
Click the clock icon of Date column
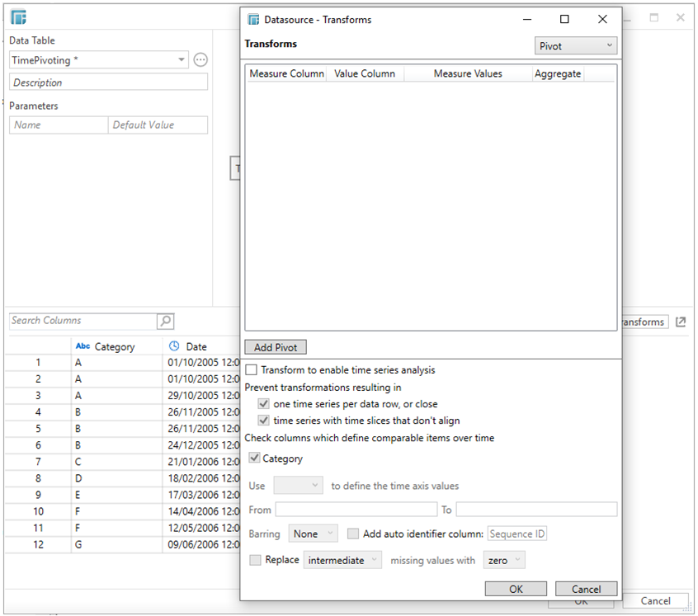click(x=174, y=346)
